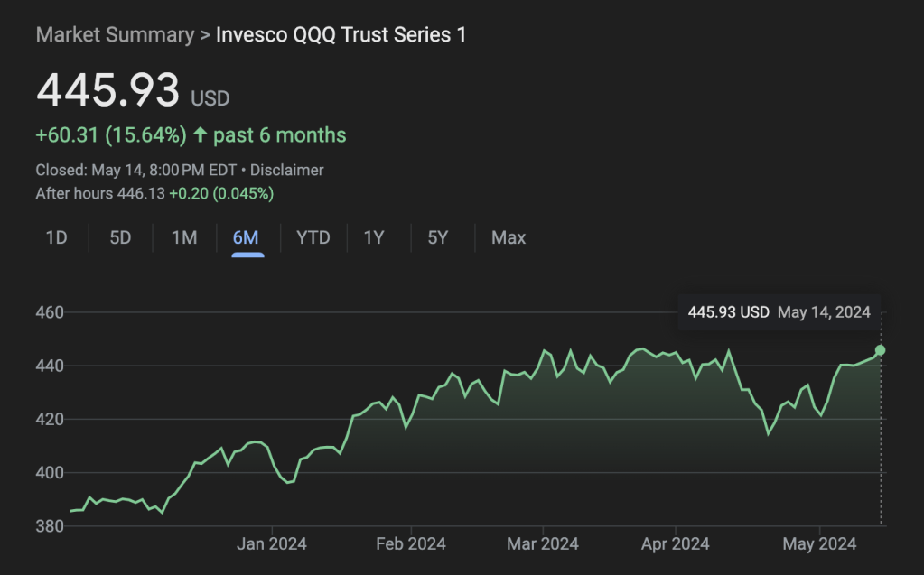Click the Jan 2024 x-axis label
The width and height of the screenshot is (924, 575).
click(272, 544)
